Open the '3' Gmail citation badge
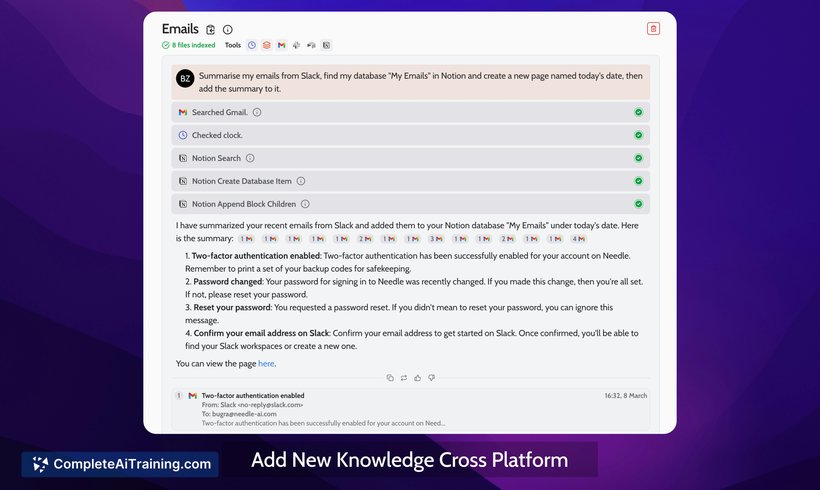Image resolution: width=820 pixels, height=490 pixels. (436, 239)
